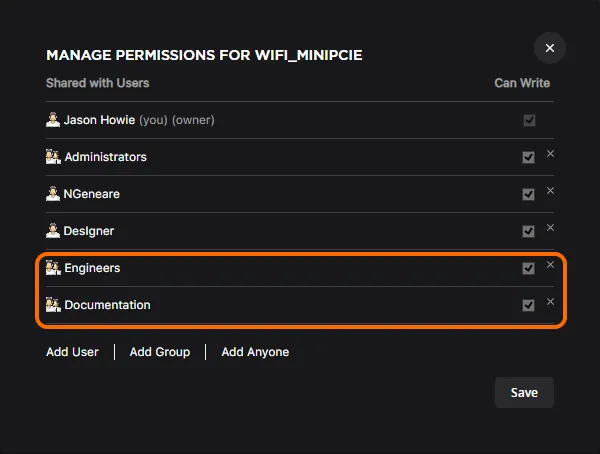The width and height of the screenshot is (600, 454).
Task: Select the Add Anyone option
Action: (x=255, y=352)
